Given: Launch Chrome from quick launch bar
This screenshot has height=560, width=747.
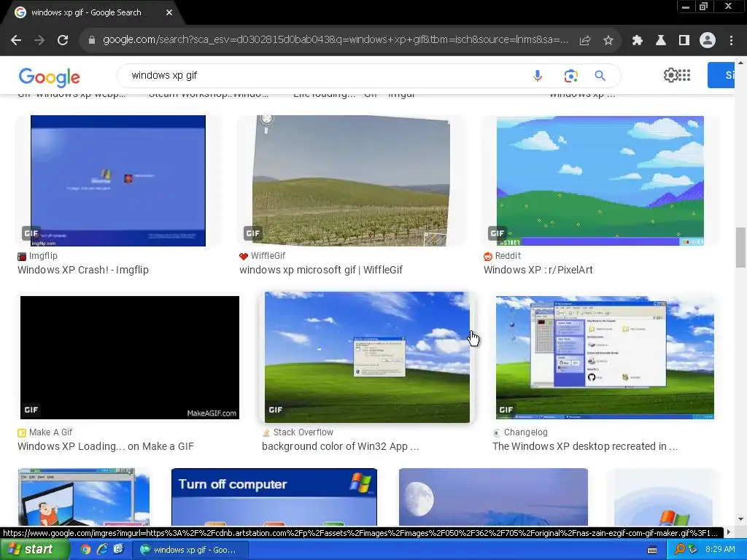Looking at the screenshot, I should 86,550.
